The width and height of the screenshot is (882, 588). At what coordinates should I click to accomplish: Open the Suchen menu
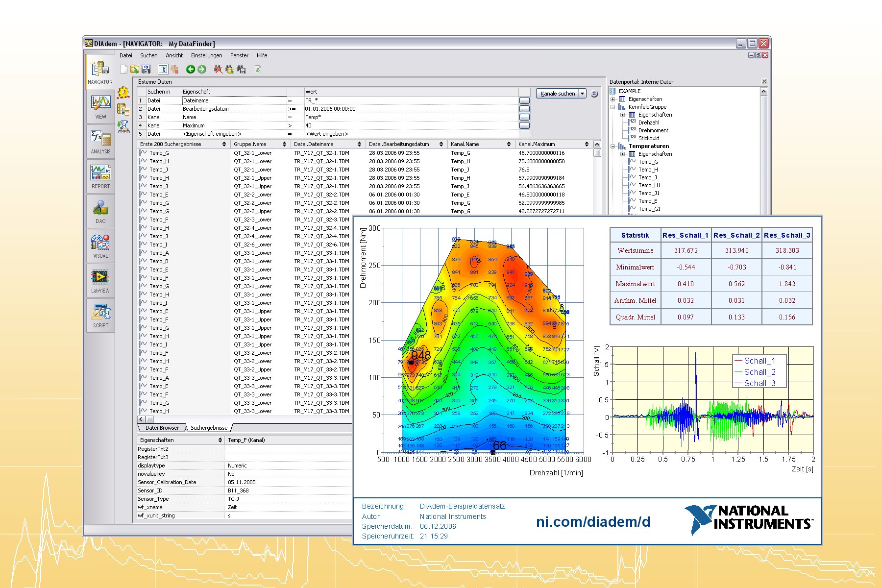149,55
